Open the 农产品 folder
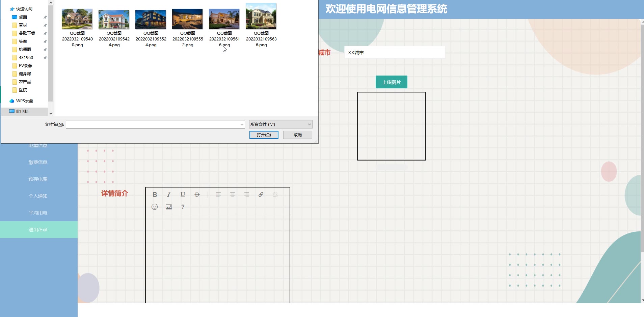 [25, 82]
